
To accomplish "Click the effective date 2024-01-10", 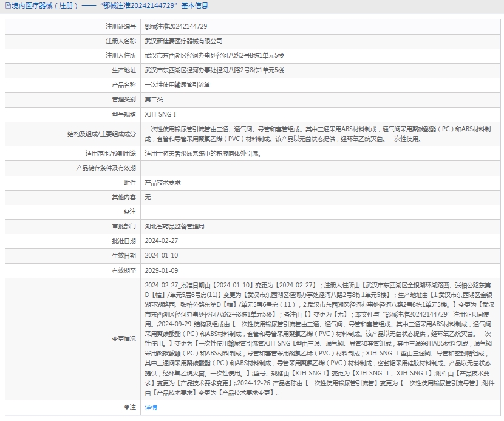I will pos(161,256).
